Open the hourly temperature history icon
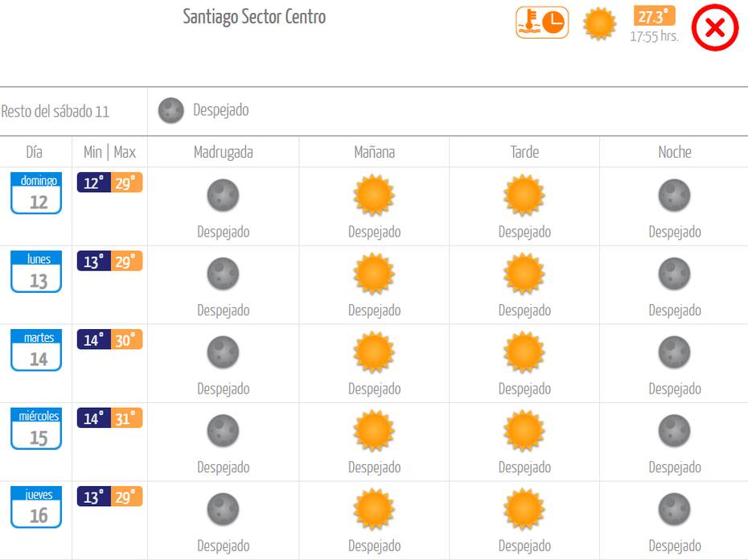The image size is (748, 560). coord(542,22)
